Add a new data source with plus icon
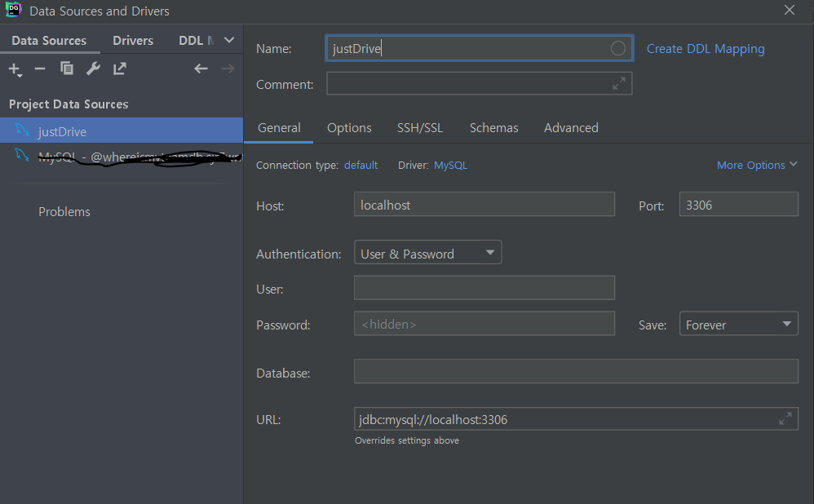814x504 pixels. [x=15, y=69]
